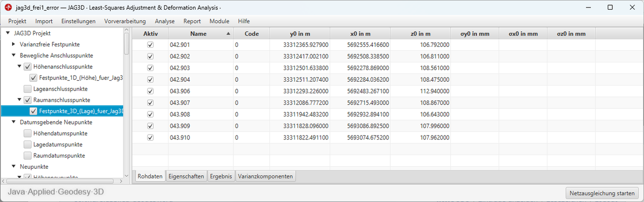Sort table by y0 in m header
644x202 pixels.
pyautogui.click(x=300, y=34)
